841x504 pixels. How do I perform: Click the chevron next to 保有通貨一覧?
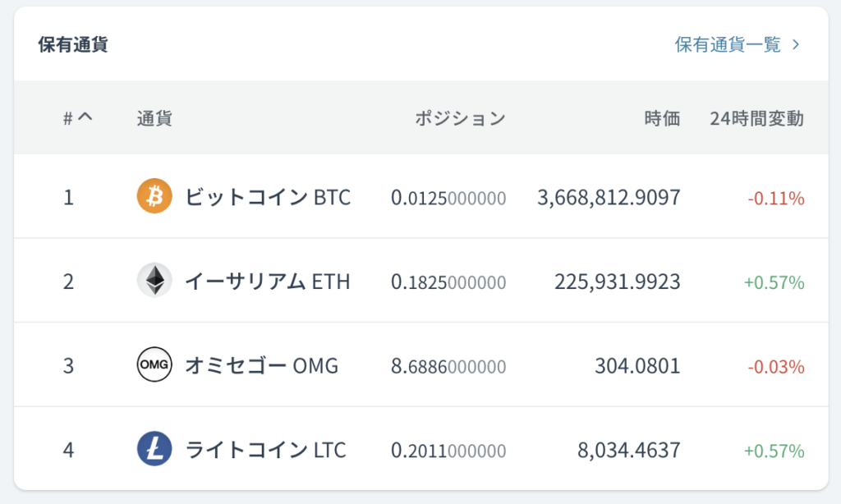(x=796, y=44)
